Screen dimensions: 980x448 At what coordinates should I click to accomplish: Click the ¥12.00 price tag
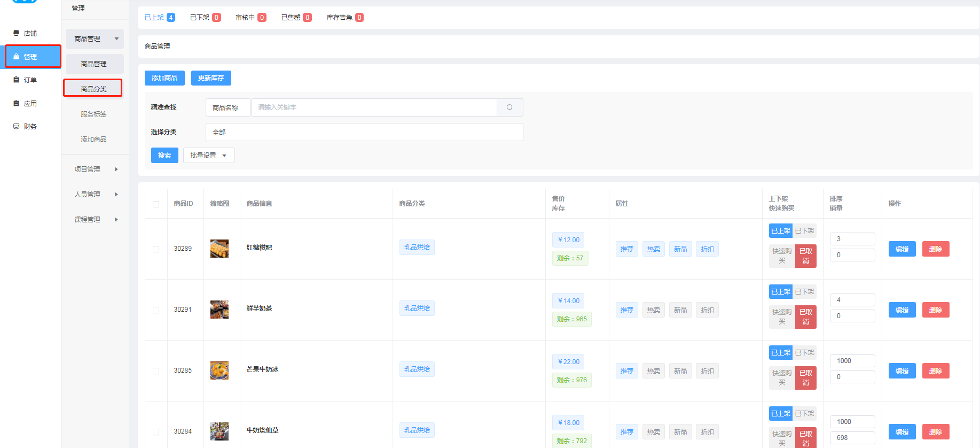(x=568, y=240)
